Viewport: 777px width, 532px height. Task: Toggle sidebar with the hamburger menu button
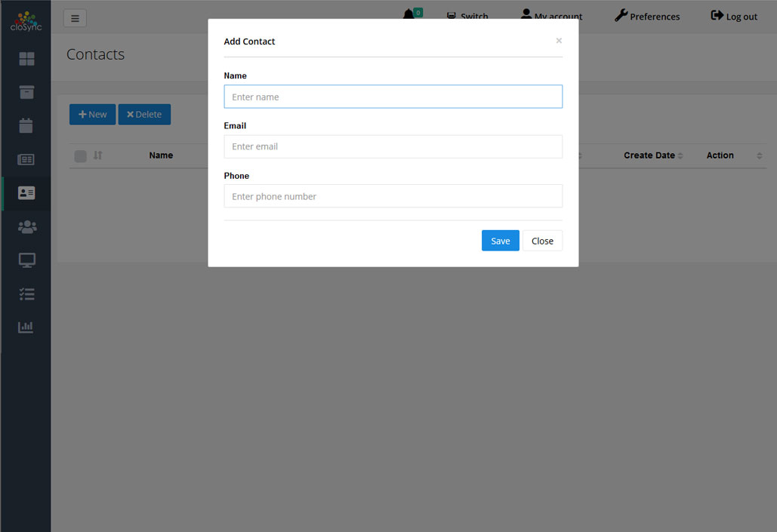click(75, 18)
